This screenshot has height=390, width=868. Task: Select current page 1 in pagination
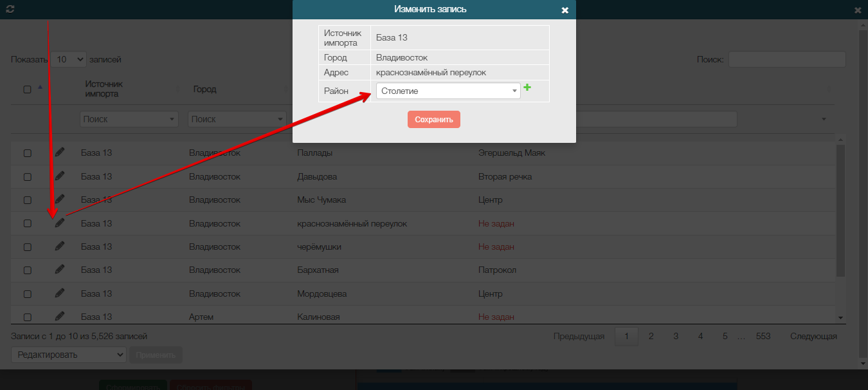tap(626, 336)
